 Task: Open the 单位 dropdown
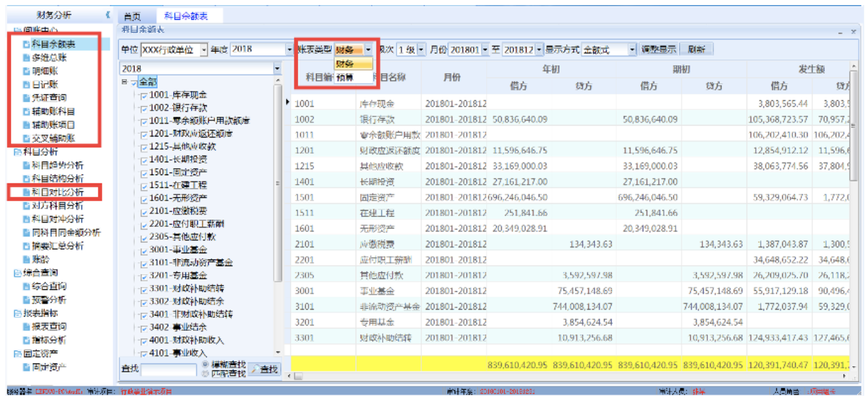(x=204, y=49)
